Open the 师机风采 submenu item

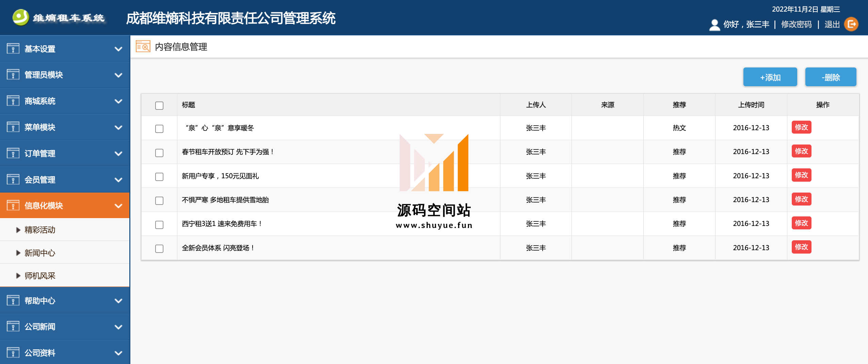click(65, 275)
